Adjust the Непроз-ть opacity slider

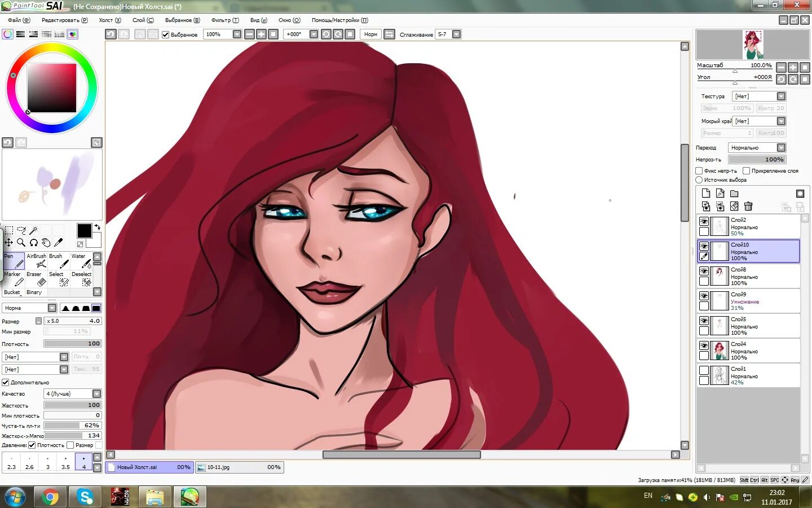pyautogui.click(x=757, y=160)
